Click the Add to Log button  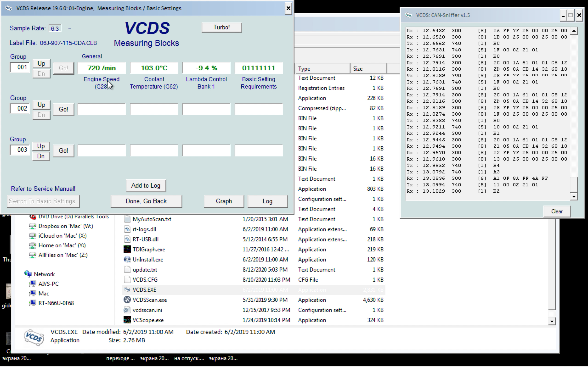pyautogui.click(x=146, y=185)
